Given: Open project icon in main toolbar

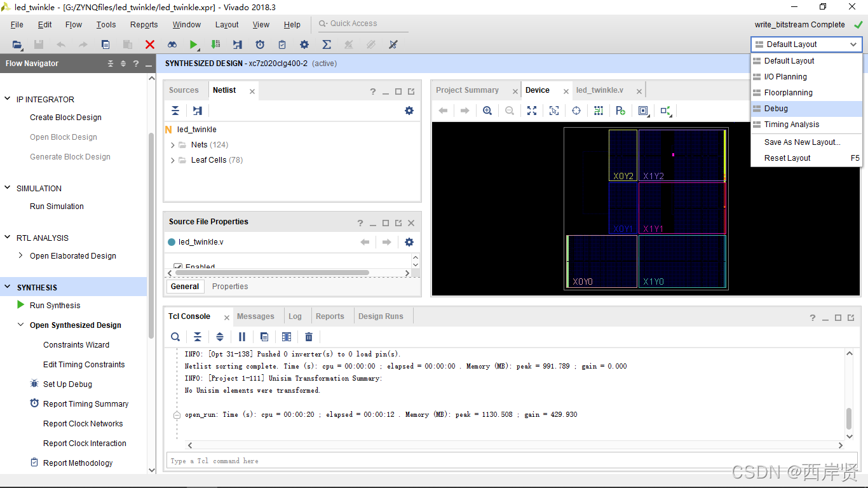Looking at the screenshot, I should click(17, 44).
